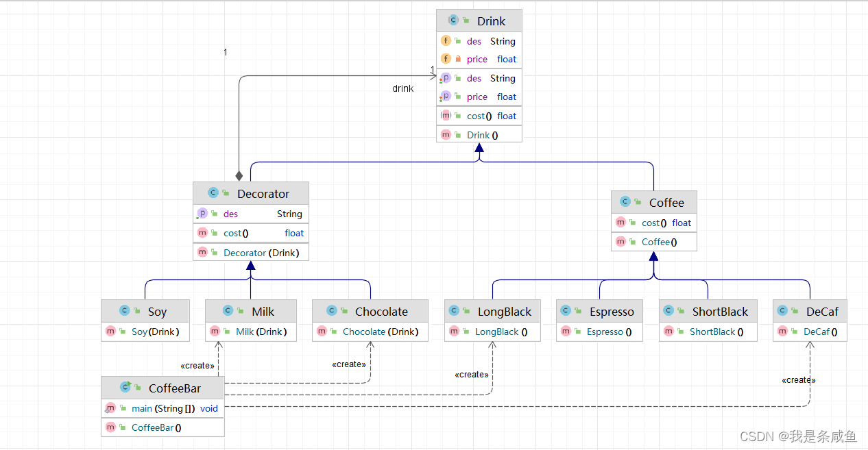Select the Chocolate(Drink) constructor row
The width and height of the screenshot is (868, 450).
(x=370, y=332)
